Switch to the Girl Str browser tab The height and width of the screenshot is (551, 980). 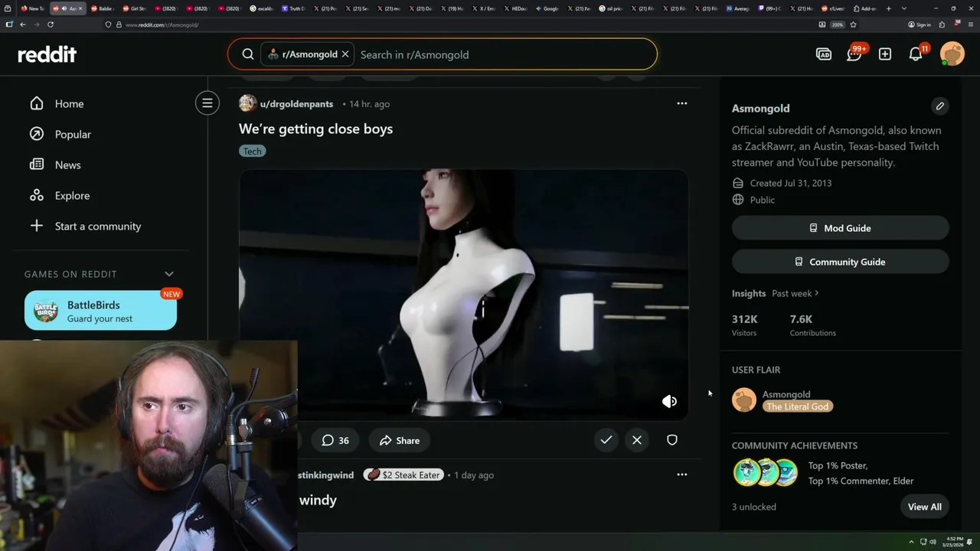[134, 8]
